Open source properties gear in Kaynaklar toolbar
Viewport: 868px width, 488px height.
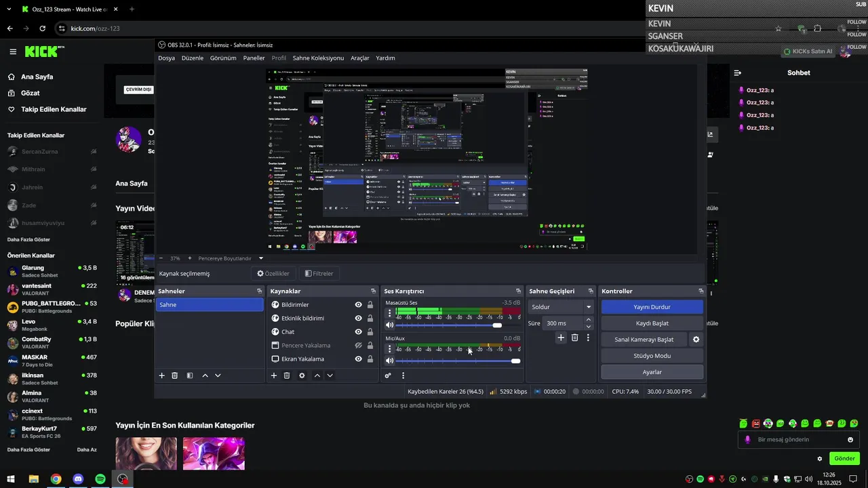[x=302, y=375]
